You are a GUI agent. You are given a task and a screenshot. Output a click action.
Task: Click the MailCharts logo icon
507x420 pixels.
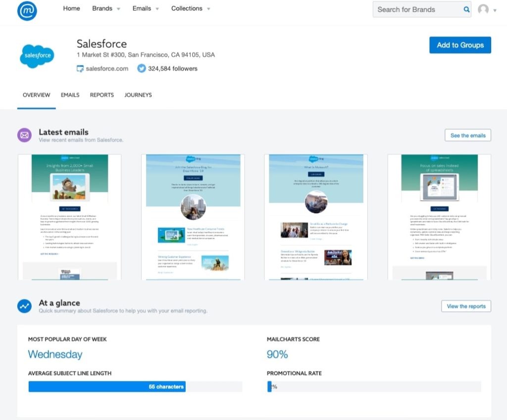click(27, 11)
